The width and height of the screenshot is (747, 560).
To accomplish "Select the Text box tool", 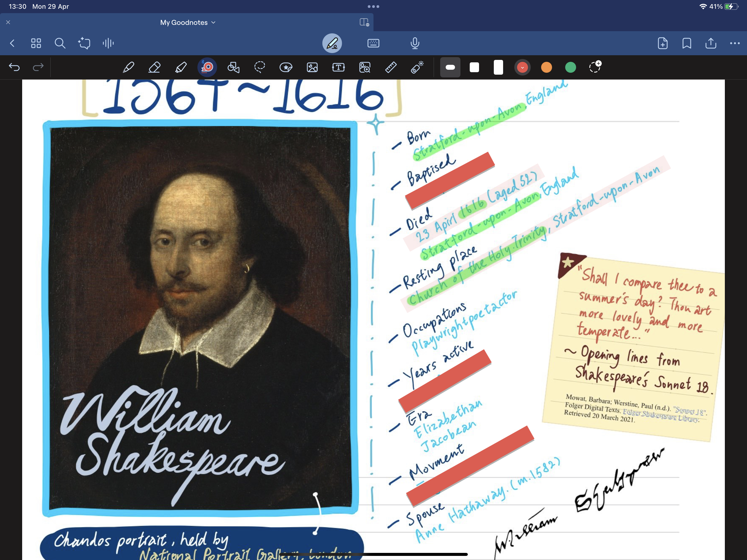I will [x=339, y=67].
